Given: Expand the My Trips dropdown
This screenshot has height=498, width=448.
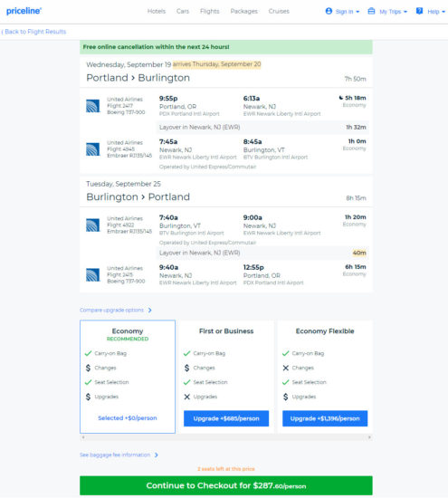Looking at the screenshot, I should tap(393, 12).
